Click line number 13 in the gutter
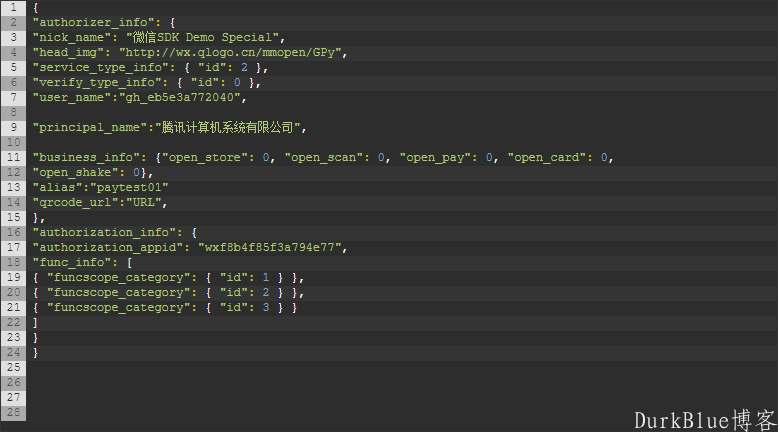The image size is (780, 432). pos(13,187)
